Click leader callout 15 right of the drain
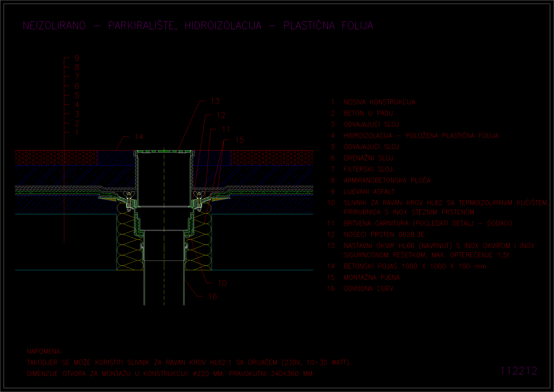This screenshot has width=554, height=392. coord(239,140)
